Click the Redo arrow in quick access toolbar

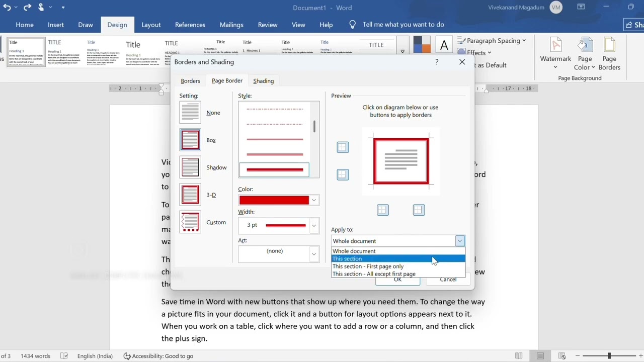(x=27, y=8)
